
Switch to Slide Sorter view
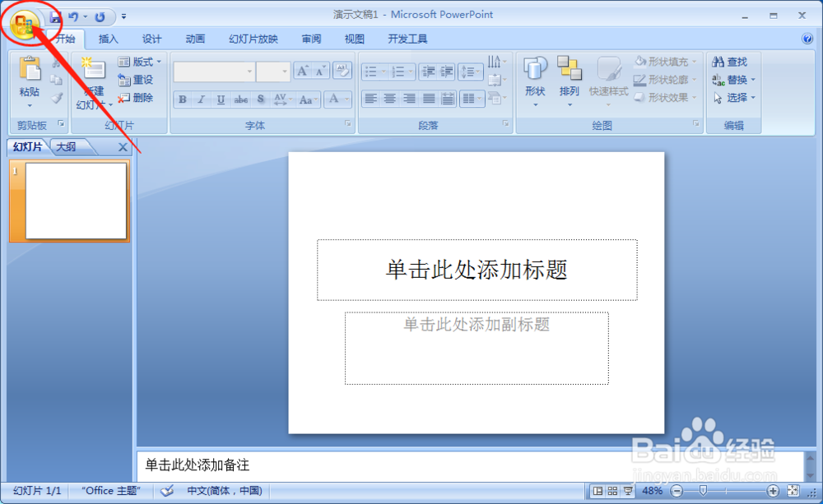pyautogui.click(x=612, y=491)
